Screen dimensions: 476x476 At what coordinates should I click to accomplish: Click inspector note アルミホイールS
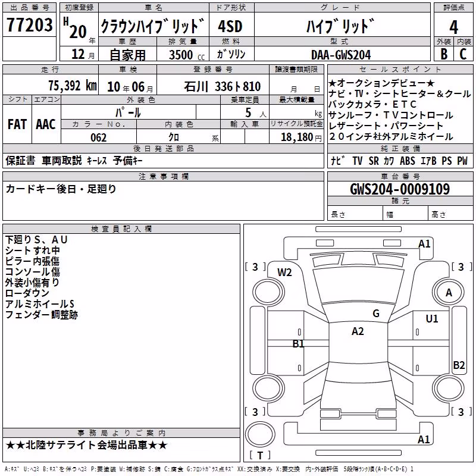point(39,304)
